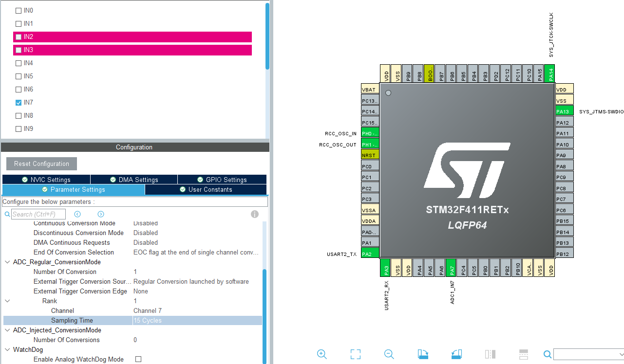This screenshot has height=364, width=624.
Task: Click the parameter search input field
Action: (38, 214)
